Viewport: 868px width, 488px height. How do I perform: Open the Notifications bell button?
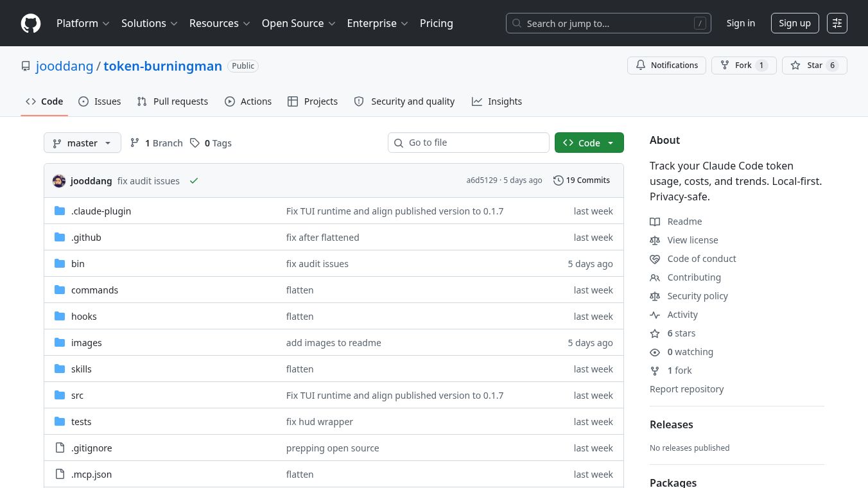pyautogui.click(x=666, y=65)
